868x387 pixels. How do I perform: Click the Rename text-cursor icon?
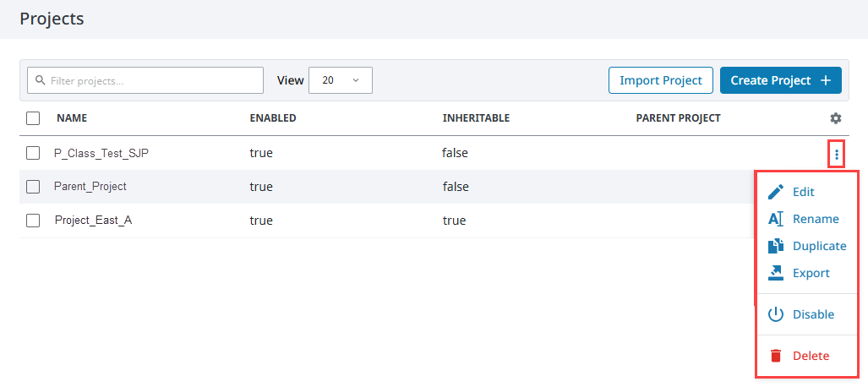click(x=775, y=219)
